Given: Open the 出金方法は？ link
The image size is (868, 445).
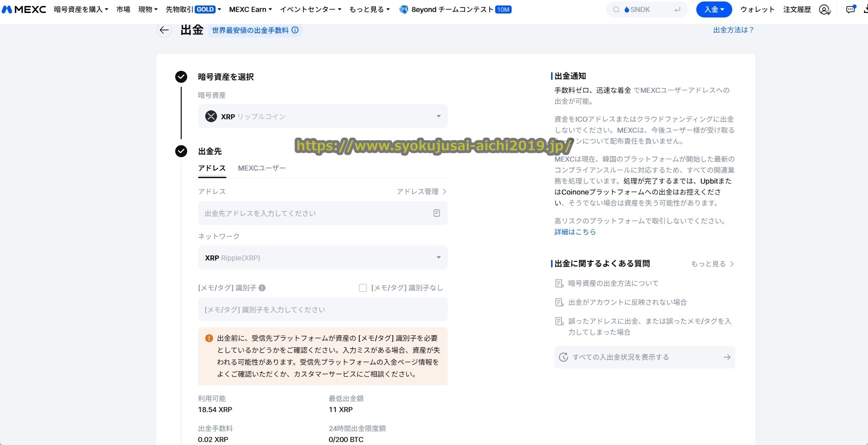Looking at the screenshot, I should [733, 30].
